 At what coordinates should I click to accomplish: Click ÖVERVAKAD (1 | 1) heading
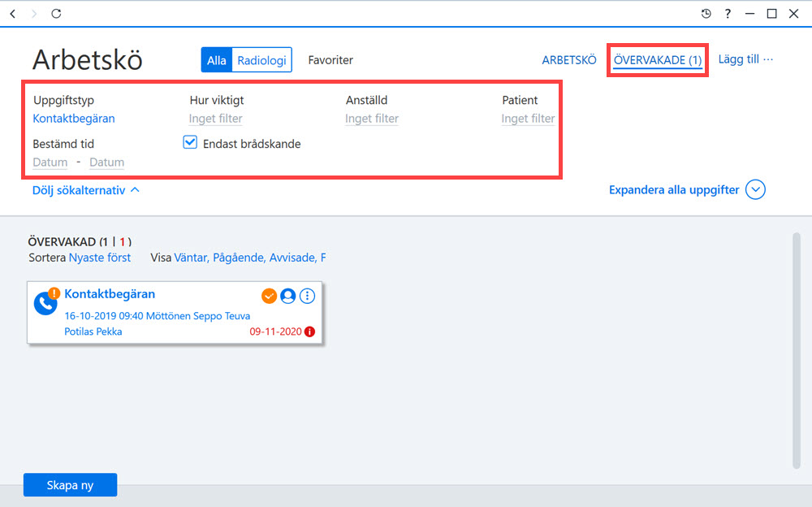click(x=80, y=241)
